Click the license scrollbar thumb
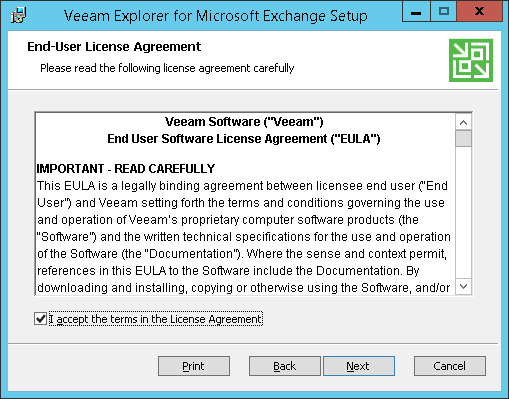This screenshot has width=509, height=399. point(463,138)
